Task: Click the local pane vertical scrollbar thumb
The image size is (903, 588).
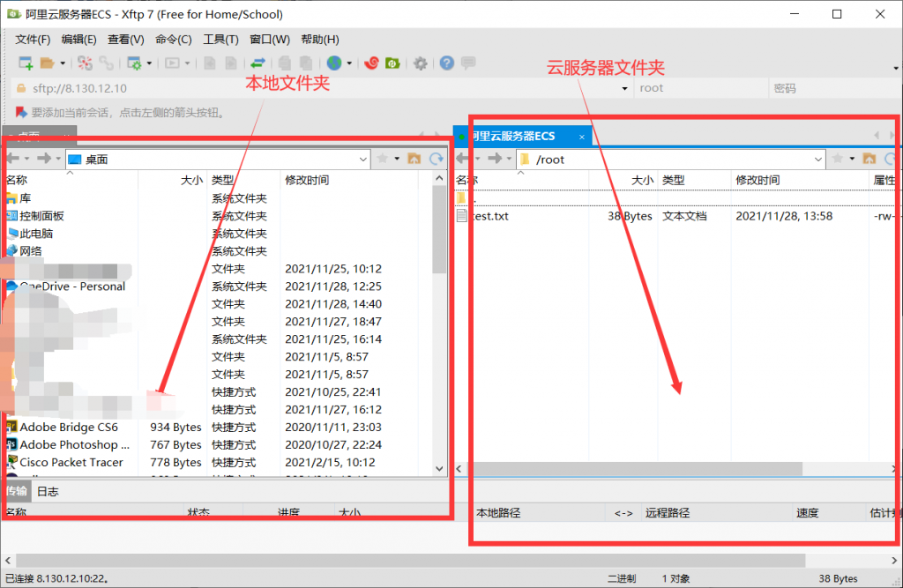Action: (439, 229)
